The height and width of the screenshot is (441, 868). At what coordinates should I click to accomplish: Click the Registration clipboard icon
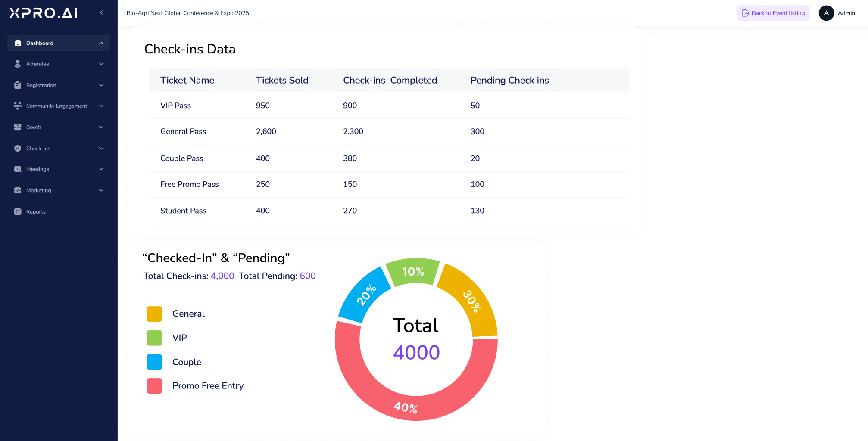tap(18, 85)
